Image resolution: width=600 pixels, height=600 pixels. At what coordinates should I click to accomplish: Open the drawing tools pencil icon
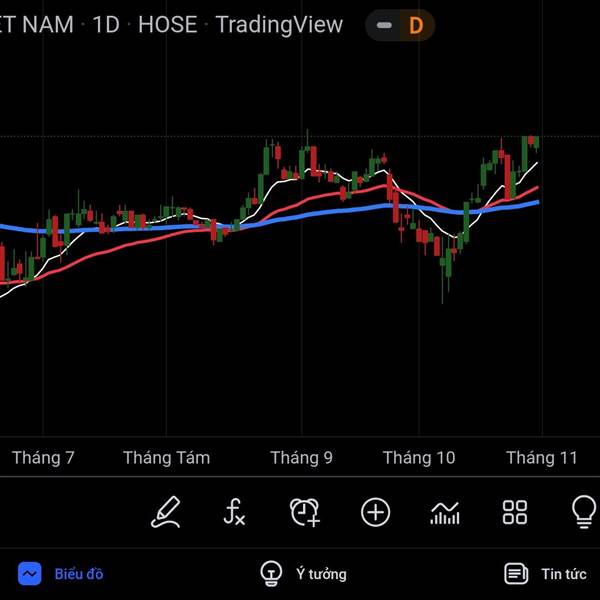click(165, 512)
